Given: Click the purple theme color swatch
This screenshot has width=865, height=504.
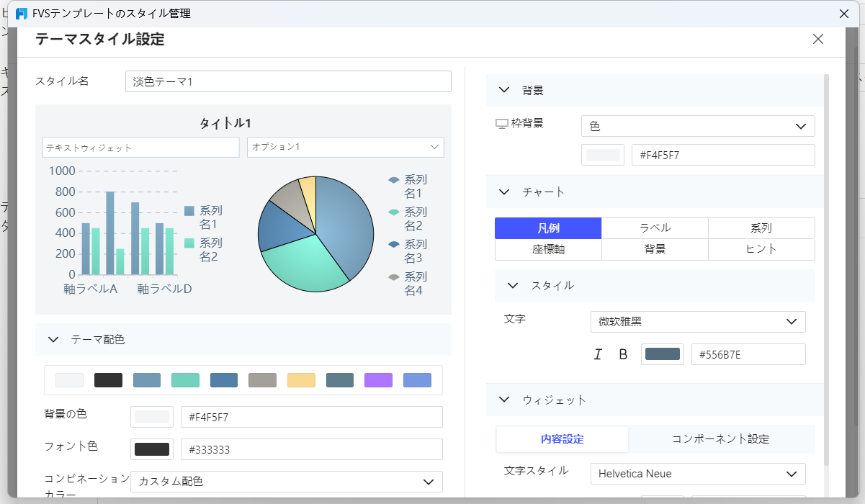Looking at the screenshot, I should (378, 380).
